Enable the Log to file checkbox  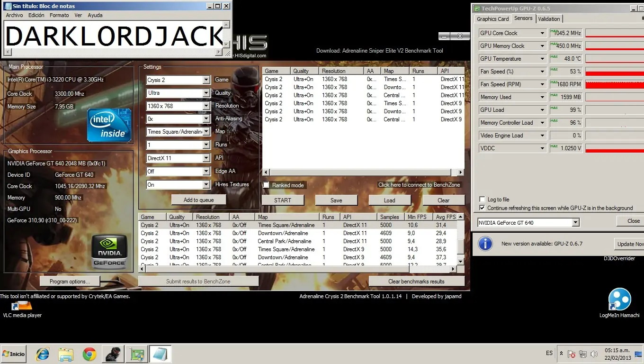pyautogui.click(x=483, y=200)
